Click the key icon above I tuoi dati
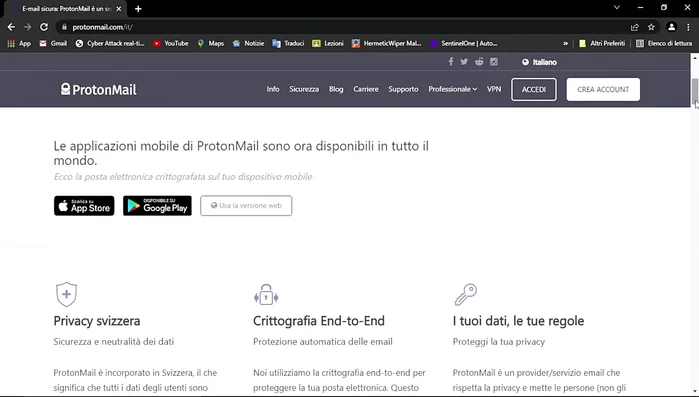The height and width of the screenshot is (397, 699). [x=466, y=295]
